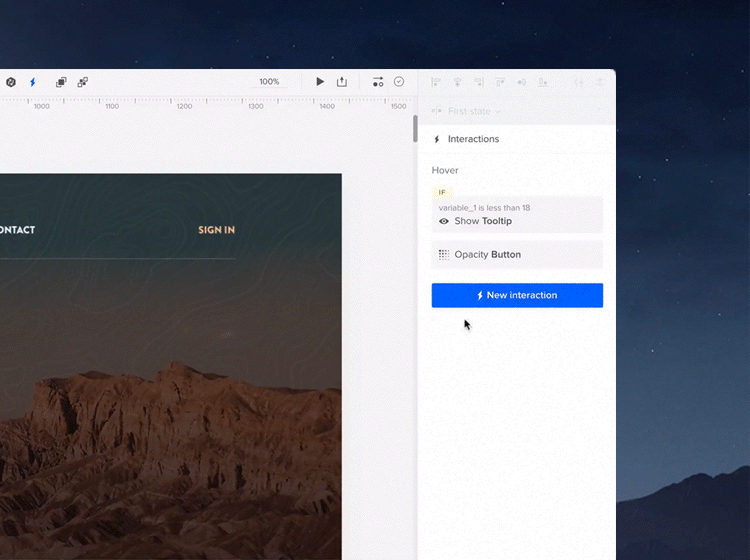Click the align bottom icon
The height and width of the screenshot is (560, 750).
click(x=543, y=82)
